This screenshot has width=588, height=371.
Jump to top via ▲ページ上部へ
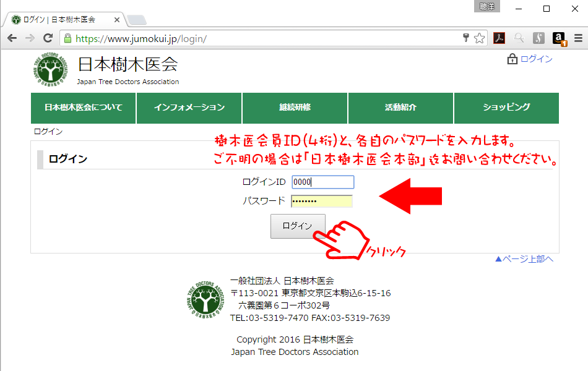(x=524, y=259)
